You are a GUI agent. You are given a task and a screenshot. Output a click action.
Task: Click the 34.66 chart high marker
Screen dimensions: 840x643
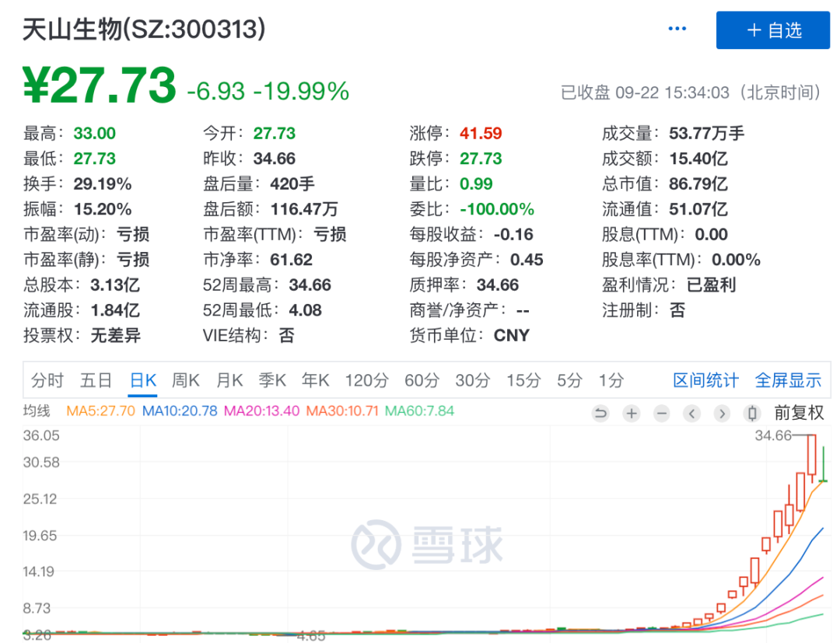(x=773, y=436)
